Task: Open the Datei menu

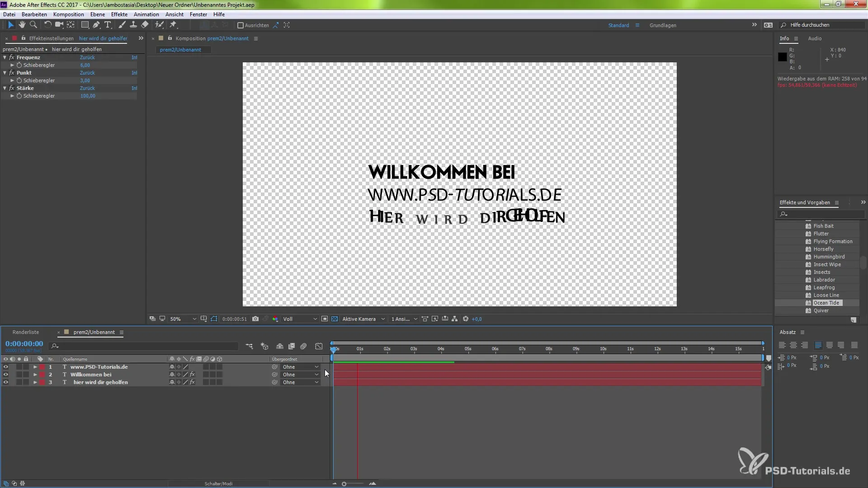Action: tap(9, 14)
